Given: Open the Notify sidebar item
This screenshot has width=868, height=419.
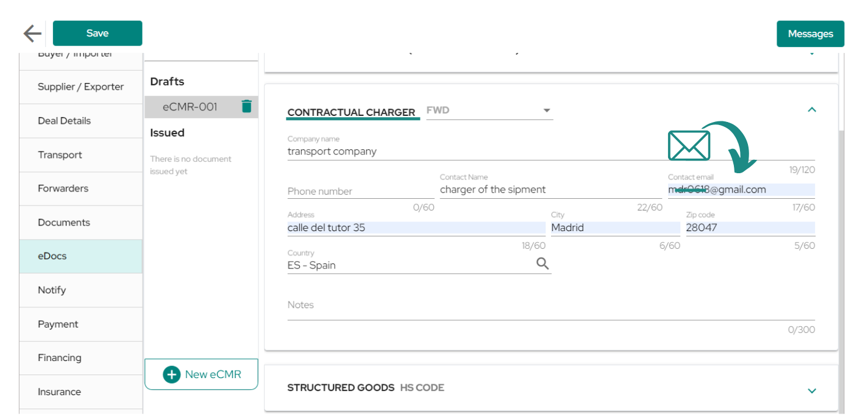Looking at the screenshot, I should coord(81,290).
